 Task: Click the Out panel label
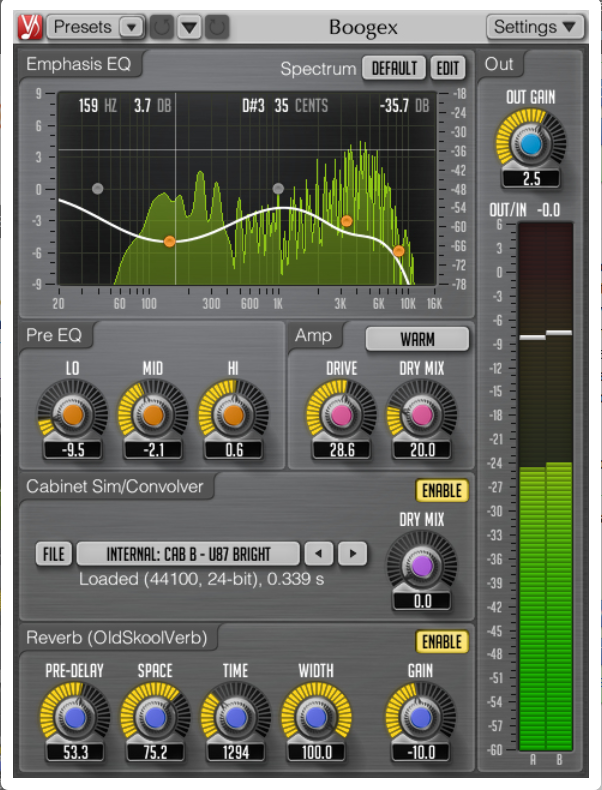499,64
